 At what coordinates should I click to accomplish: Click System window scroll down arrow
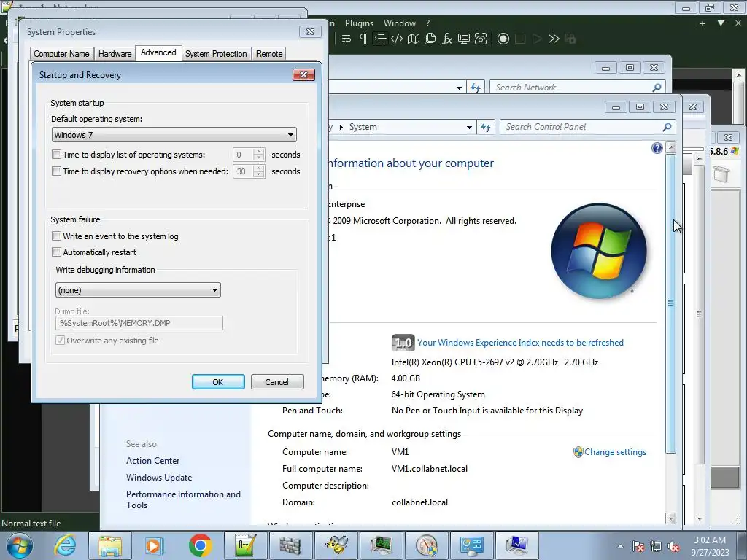671,518
